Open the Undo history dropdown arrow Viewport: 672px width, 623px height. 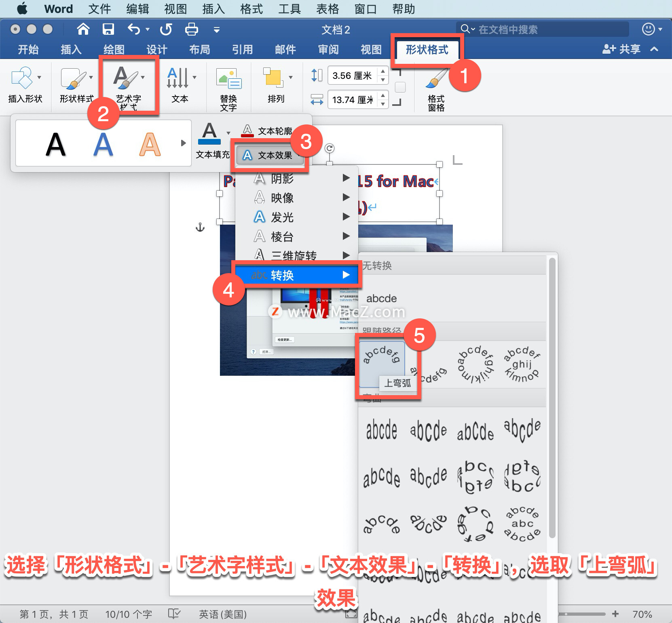click(x=147, y=29)
